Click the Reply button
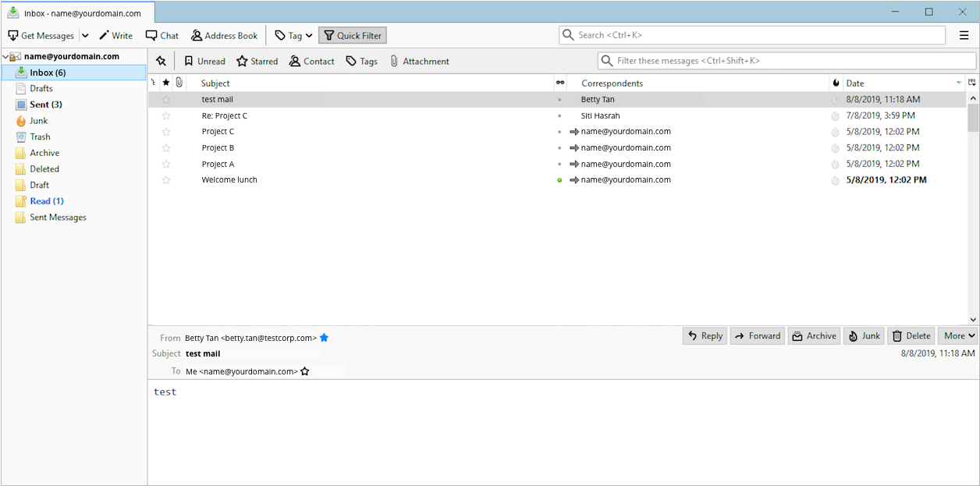 point(704,336)
